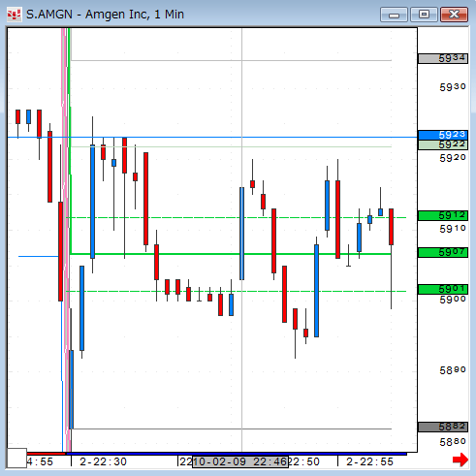The height and width of the screenshot is (476, 476).
Task: Minimize the Amgen chart window
Action: coord(394,15)
